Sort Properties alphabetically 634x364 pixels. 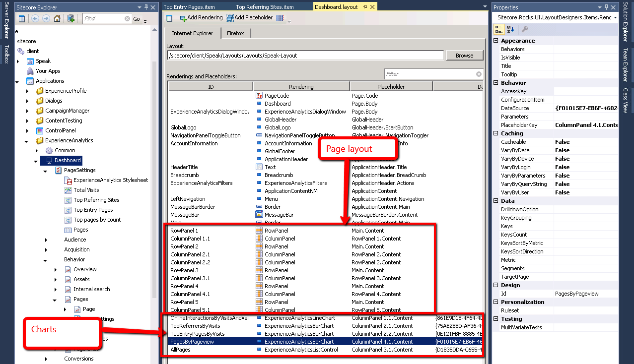click(510, 29)
